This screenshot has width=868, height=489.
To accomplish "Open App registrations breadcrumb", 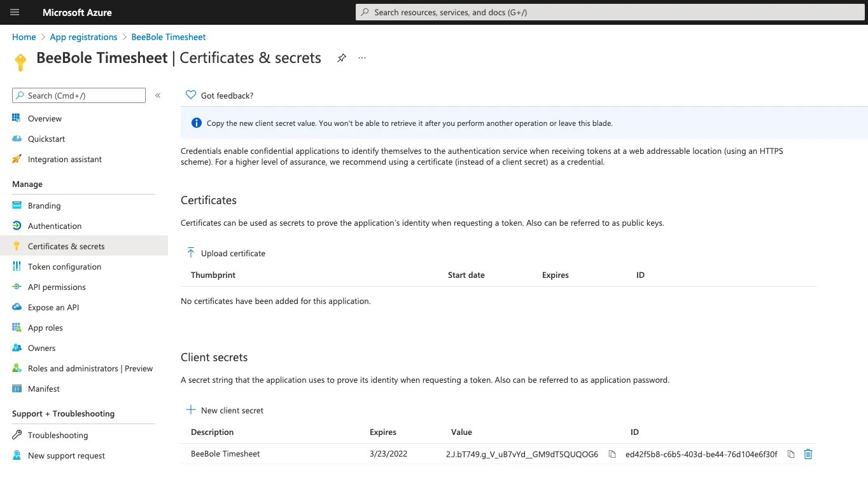I will (83, 37).
